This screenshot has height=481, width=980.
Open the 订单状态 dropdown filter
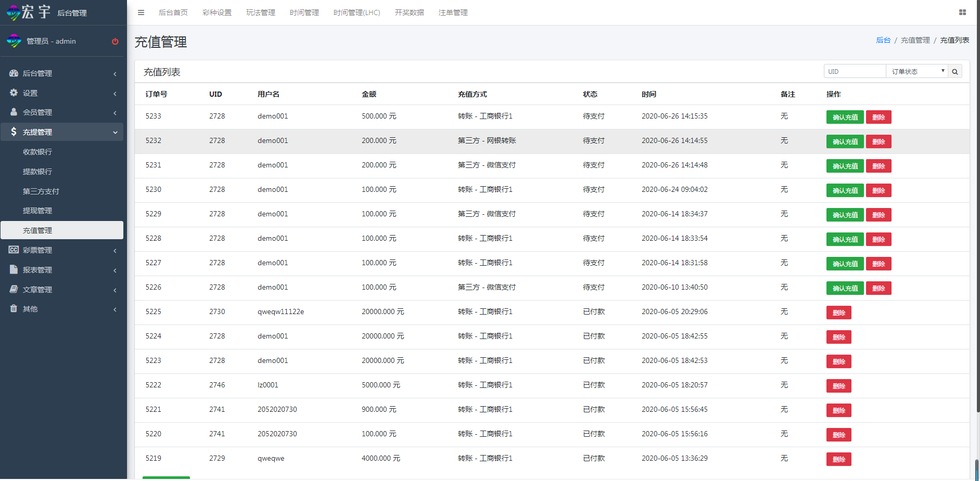tap(917, 72)
